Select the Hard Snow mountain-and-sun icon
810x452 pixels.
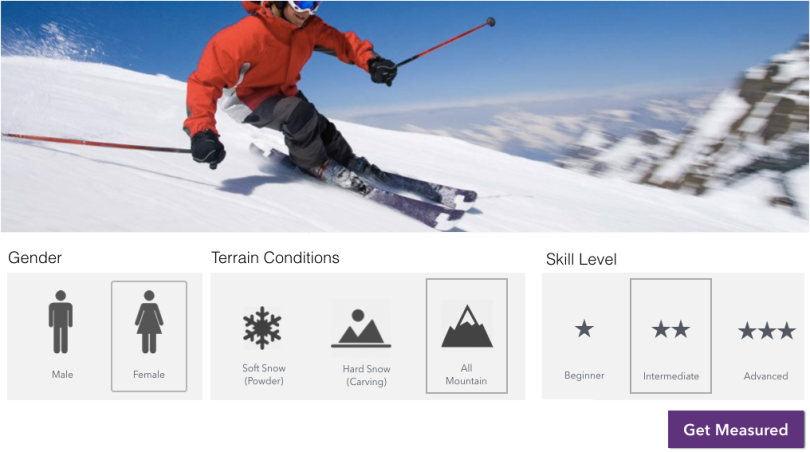(361, 328)
